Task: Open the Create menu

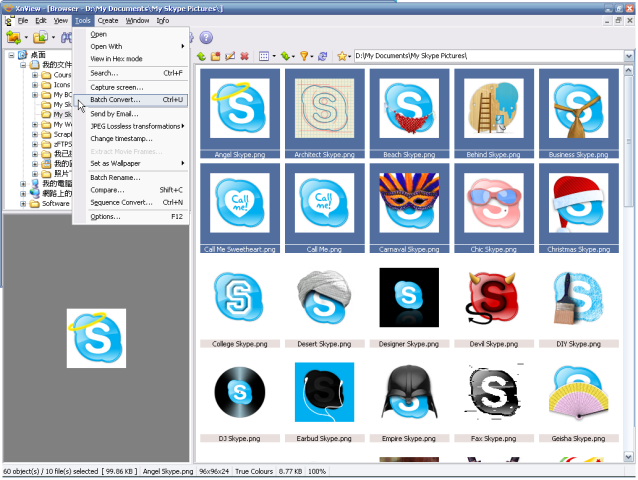Action: pyautogui.click(x=108, y=20)
